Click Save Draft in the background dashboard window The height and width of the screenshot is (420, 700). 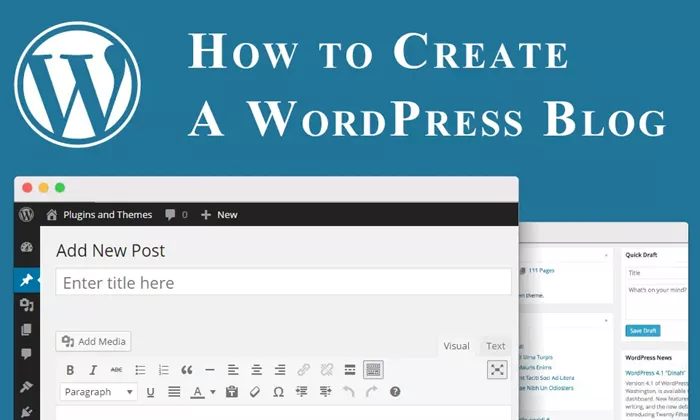point(643,331)
